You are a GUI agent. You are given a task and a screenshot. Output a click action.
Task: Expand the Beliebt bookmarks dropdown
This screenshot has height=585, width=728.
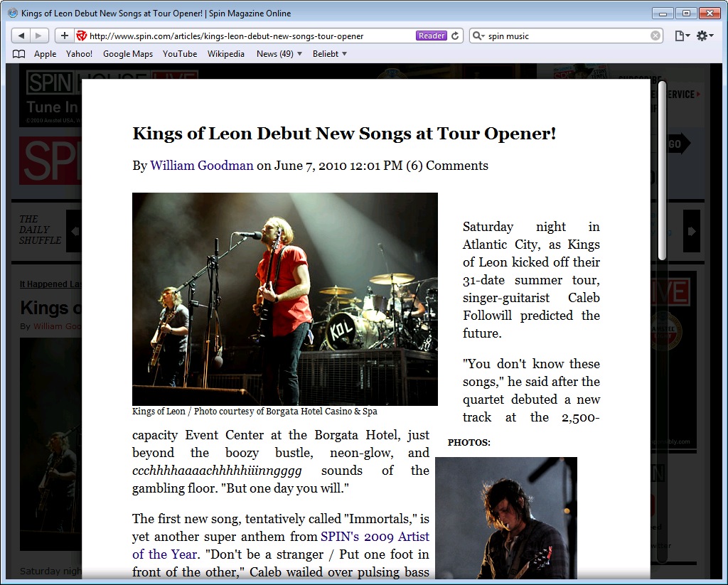[329, 53]
